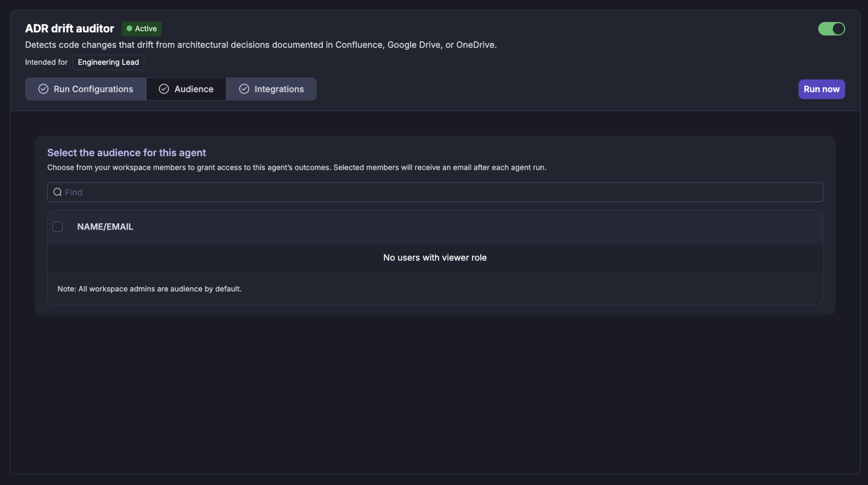
Task: Click the ADR drift auditor title
Action: pos(70,28)
